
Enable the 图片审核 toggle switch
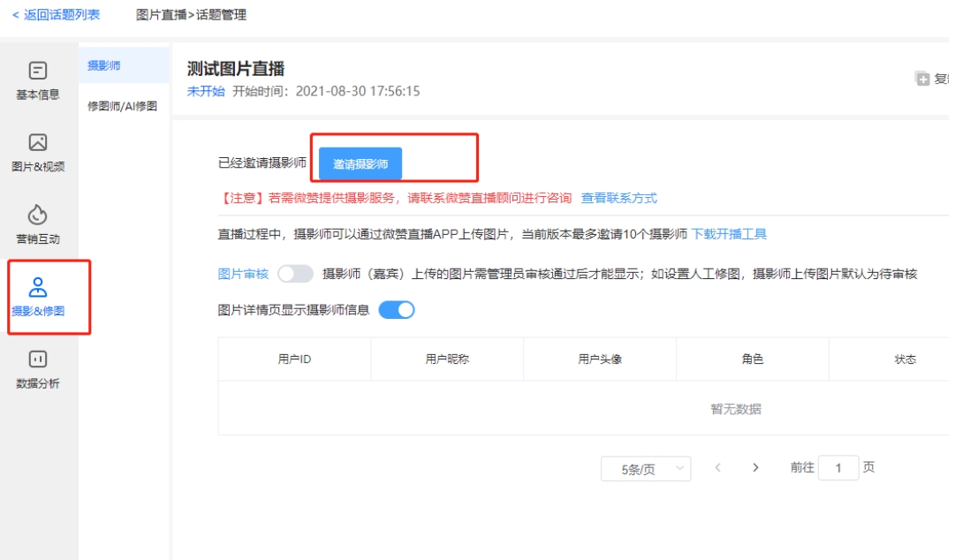click(295, 274)
